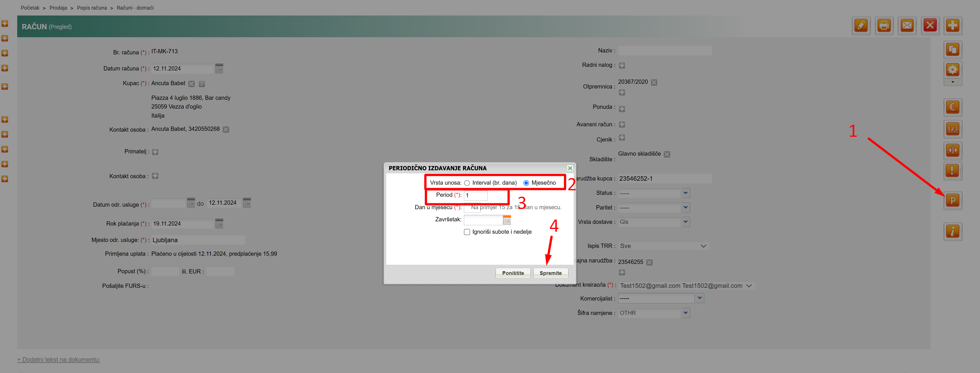Click the Euro payment icon
Image resolution: width=980 pixels, height=373 pixels.
pyautogui.click(x=952, y=107)
